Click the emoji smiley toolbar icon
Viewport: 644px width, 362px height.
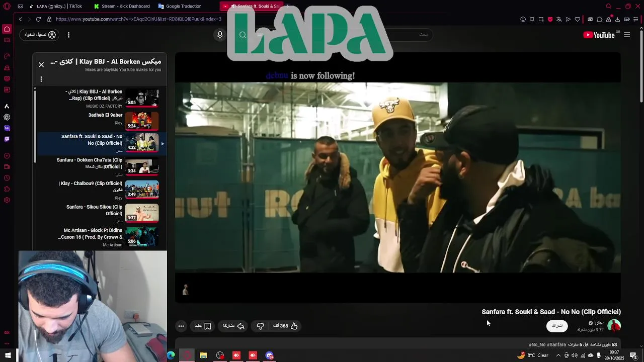(x=523, y=19)
